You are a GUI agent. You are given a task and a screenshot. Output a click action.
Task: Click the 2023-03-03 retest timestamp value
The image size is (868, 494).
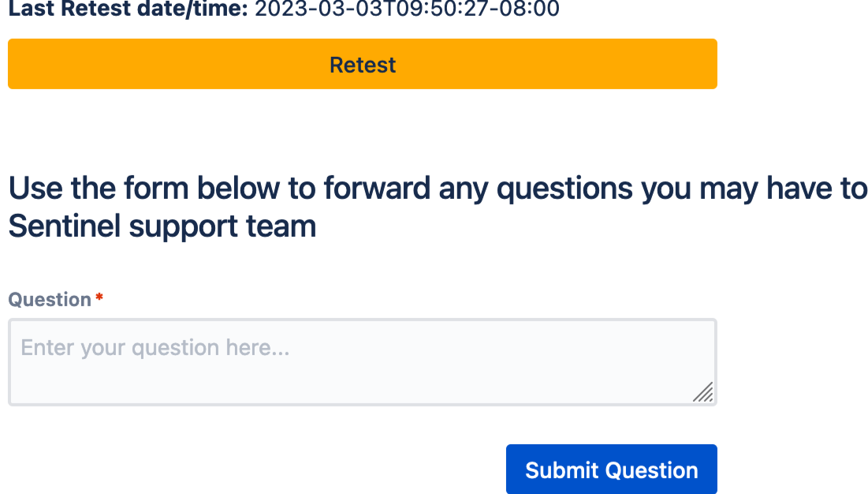(406, 9)
